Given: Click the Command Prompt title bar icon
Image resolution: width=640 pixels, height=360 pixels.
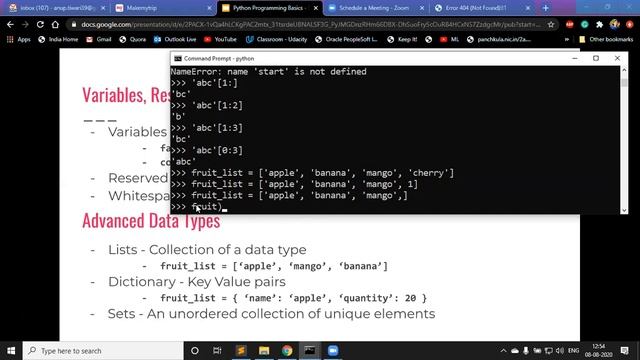Looking at the screenshot, I should tap(178, 59).
